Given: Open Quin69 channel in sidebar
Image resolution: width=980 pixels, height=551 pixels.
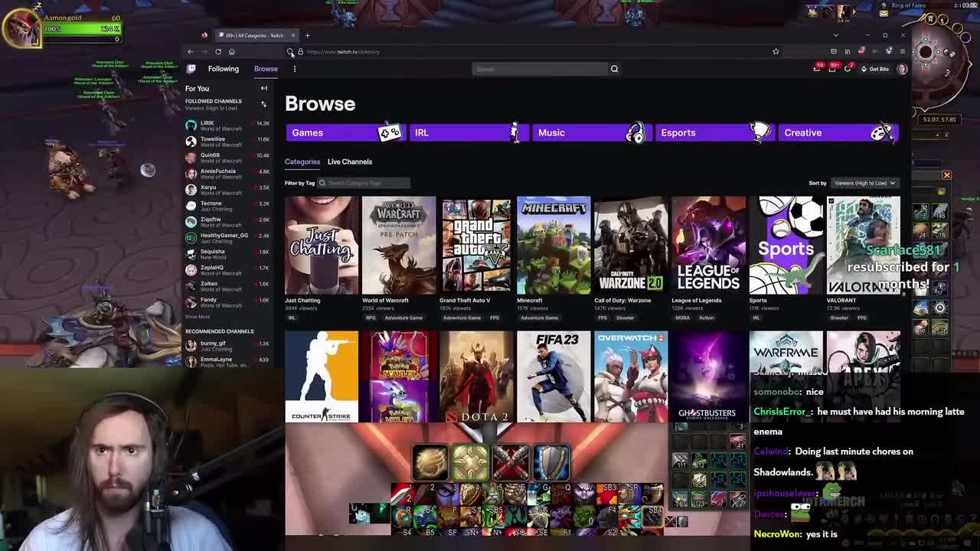Looking at the screenshot, I should pos(227,158).
